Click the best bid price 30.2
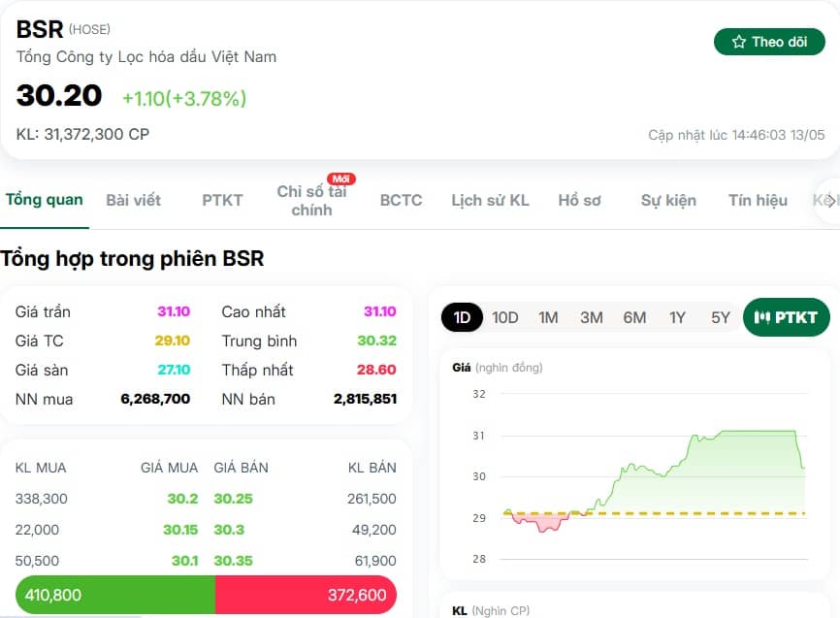The height and width of the screenshot is (618, 840). pyautogui.click(x=182, y=499)
